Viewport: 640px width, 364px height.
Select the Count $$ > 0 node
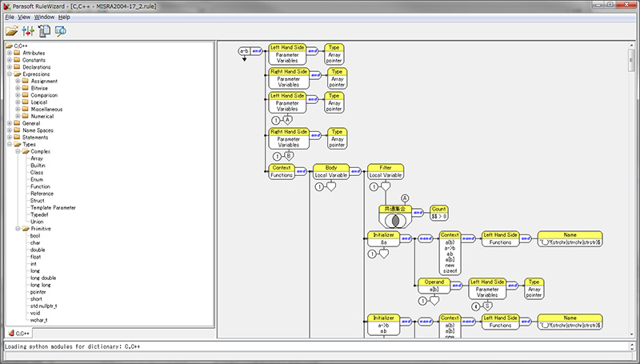(438, 213)
